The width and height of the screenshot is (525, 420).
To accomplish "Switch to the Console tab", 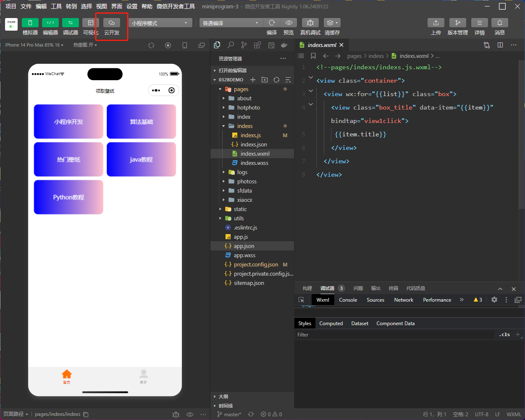I will tap(348, 300).
